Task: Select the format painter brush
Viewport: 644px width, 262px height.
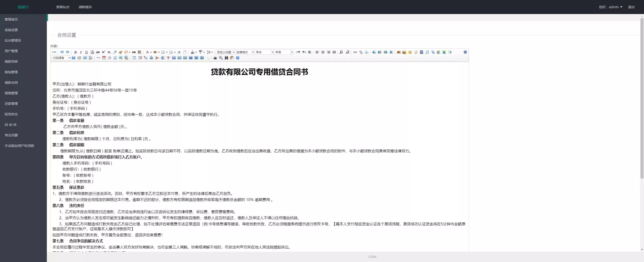Action: [x=120, y=52]
